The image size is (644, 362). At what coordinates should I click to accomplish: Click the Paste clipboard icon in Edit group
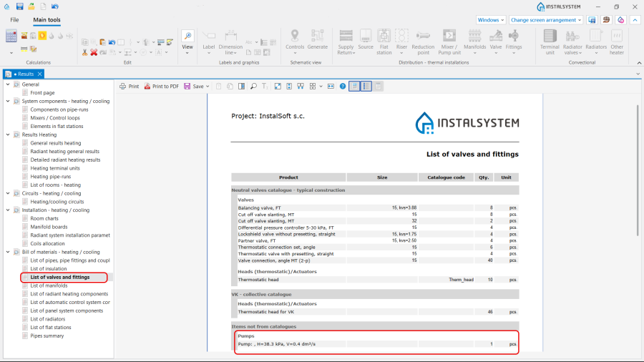tap(102, 42)
